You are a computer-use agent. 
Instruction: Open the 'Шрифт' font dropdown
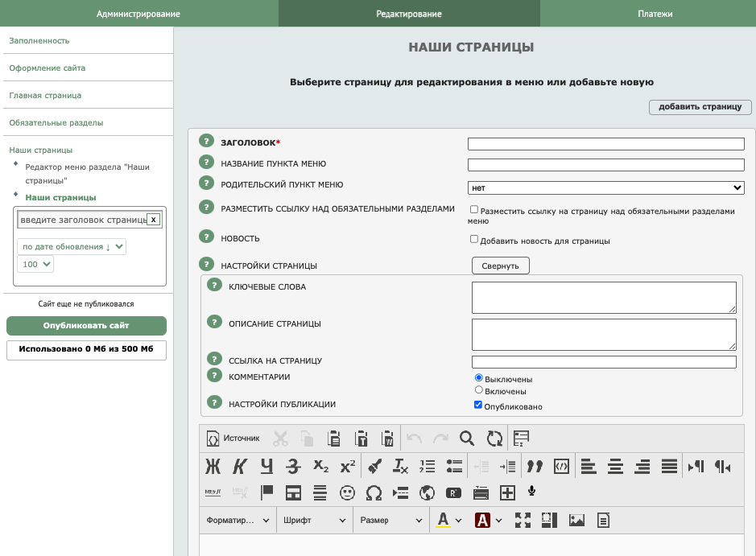(314, 520)
